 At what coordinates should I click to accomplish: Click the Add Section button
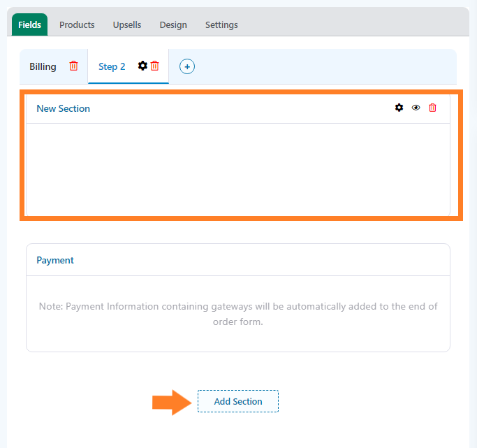[x=238, y=401]
